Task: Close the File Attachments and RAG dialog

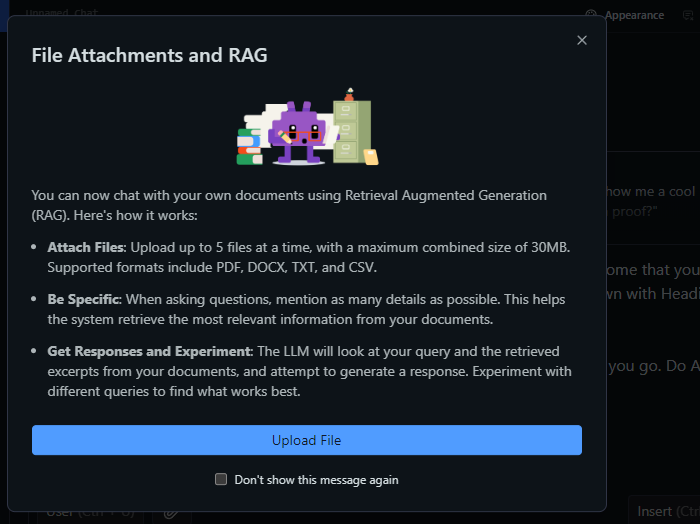Action: 582,40
